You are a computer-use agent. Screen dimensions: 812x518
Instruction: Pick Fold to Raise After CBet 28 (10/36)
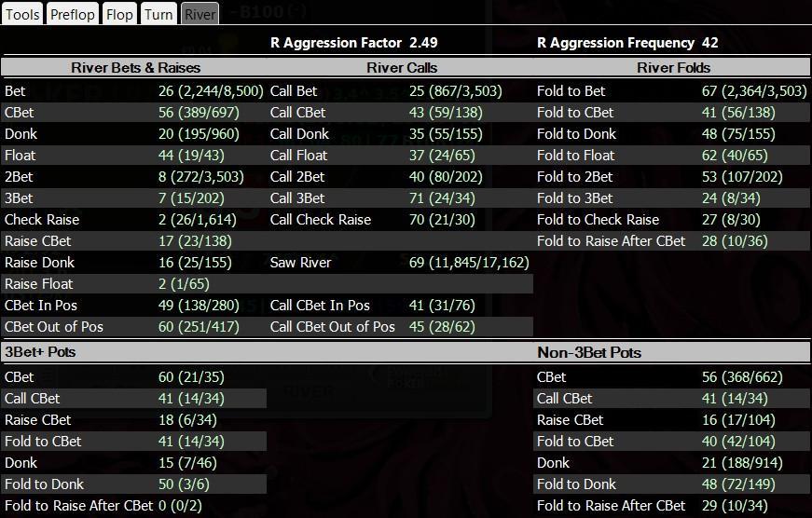pyautogui.click(x=735, y=241)
